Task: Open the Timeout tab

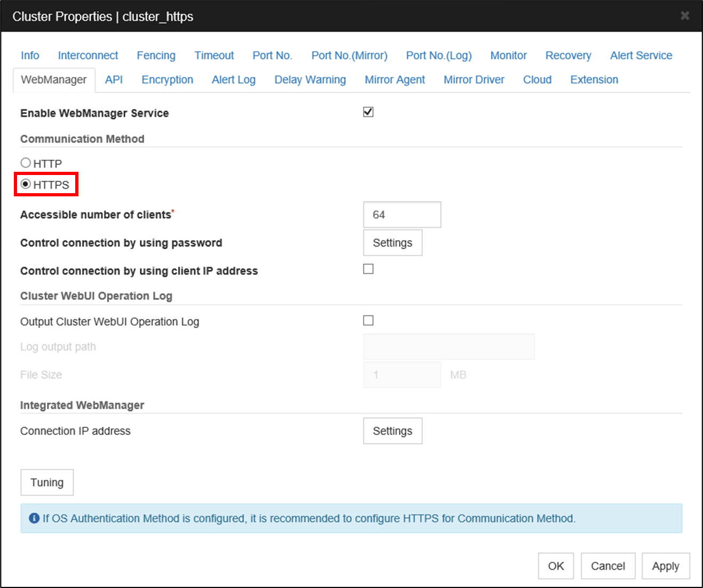Action: pyautogui.click(x=214, y=55)
